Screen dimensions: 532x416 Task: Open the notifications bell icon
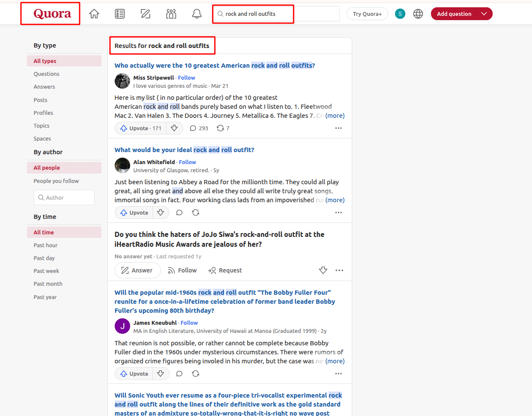(197, 14)
